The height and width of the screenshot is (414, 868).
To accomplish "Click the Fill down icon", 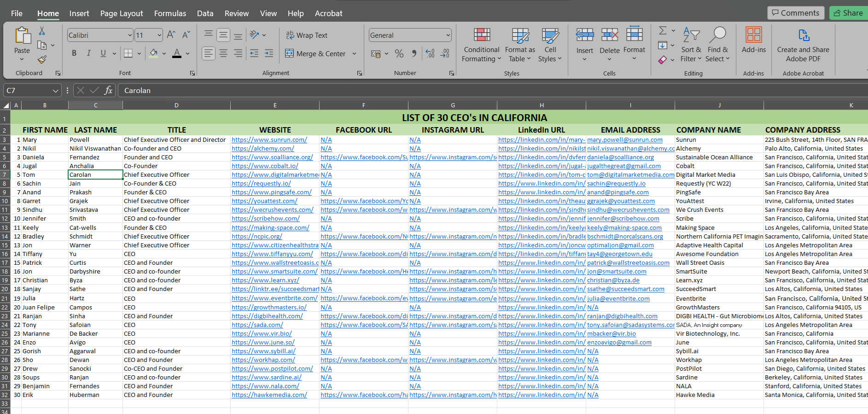I will [663, 45].
